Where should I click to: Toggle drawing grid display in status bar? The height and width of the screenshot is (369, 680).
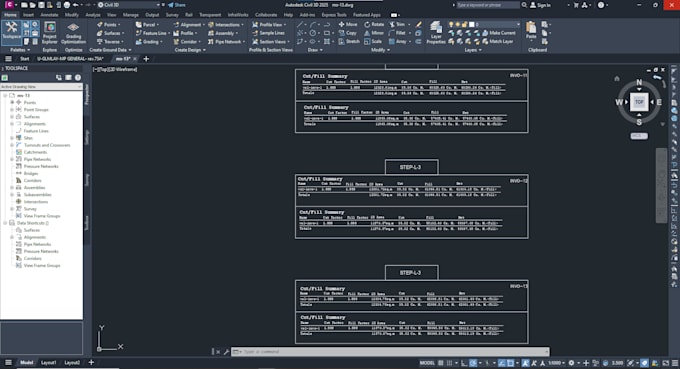click(441, 363)
